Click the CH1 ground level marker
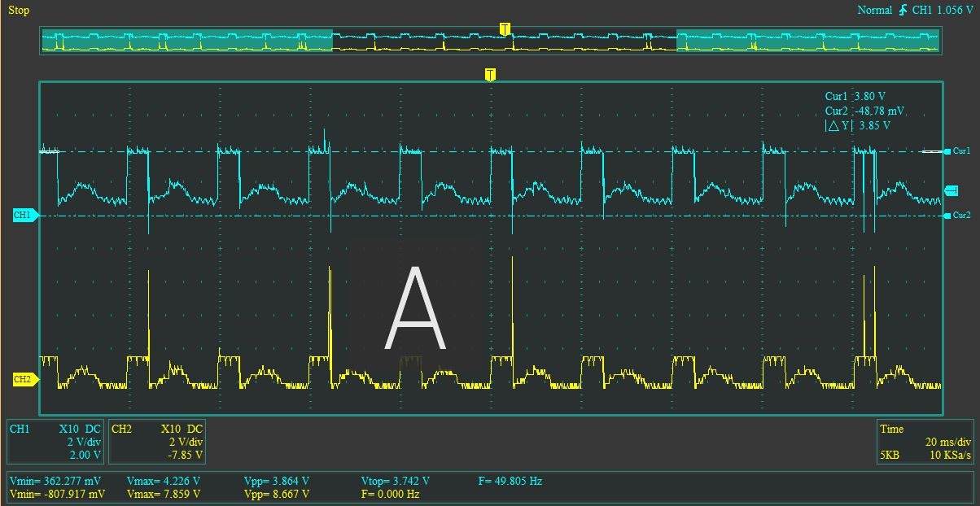Screen dimensions: 980x506 (x=24, y=216)
